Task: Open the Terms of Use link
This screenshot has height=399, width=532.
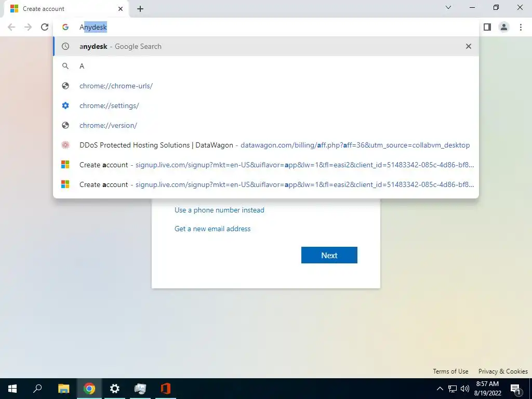Action: coord(450,371)
